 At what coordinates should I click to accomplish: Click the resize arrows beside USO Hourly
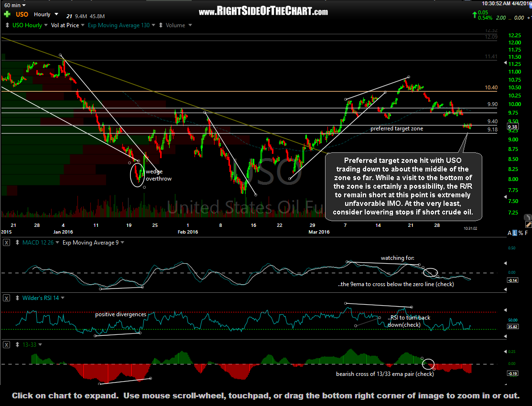pyautogui.click(x=8, y=25)
